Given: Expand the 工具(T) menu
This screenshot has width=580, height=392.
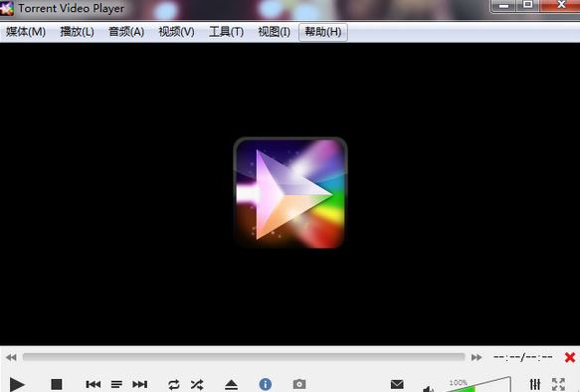Looking at the screenshot, I should (226, 32).
